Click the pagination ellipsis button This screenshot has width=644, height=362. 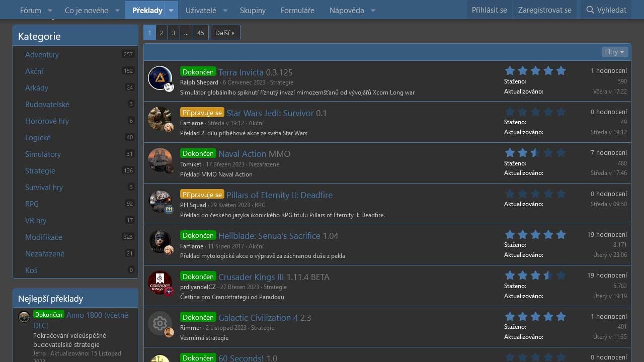click(186, 33)
